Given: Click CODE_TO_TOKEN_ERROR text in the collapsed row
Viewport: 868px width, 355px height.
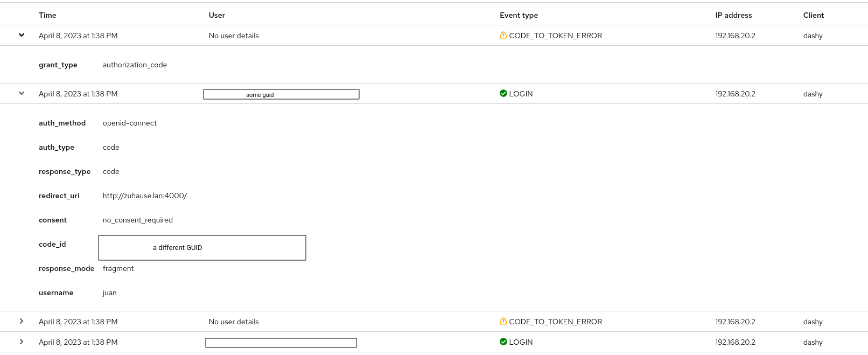Looking at the screenshot, I should click(556, 322).
